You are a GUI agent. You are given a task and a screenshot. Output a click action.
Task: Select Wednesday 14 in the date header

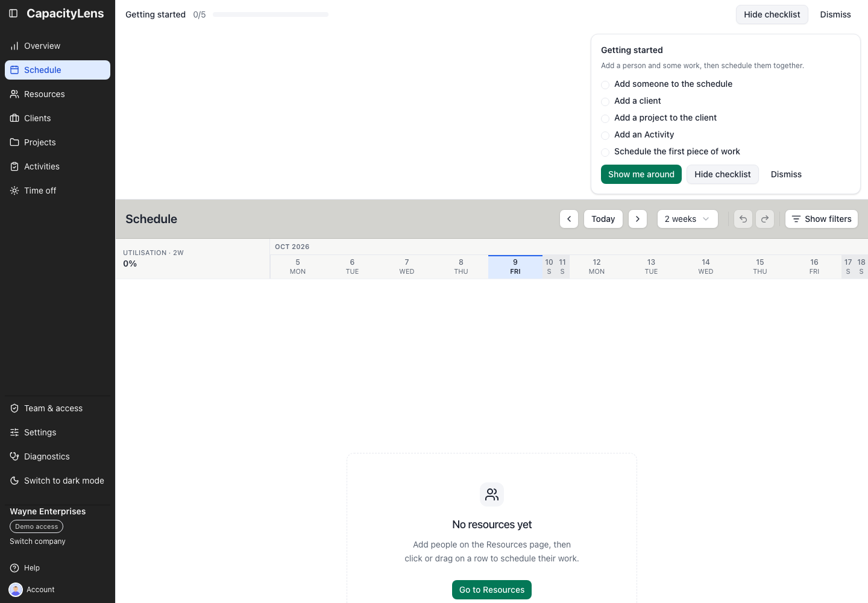click(x=706, y=267)
